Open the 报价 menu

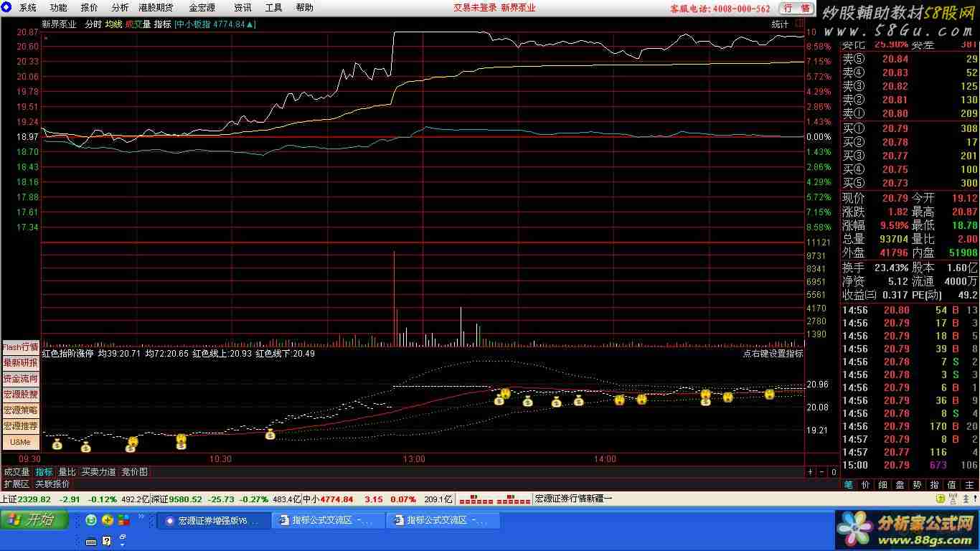(x=89, y=8)
